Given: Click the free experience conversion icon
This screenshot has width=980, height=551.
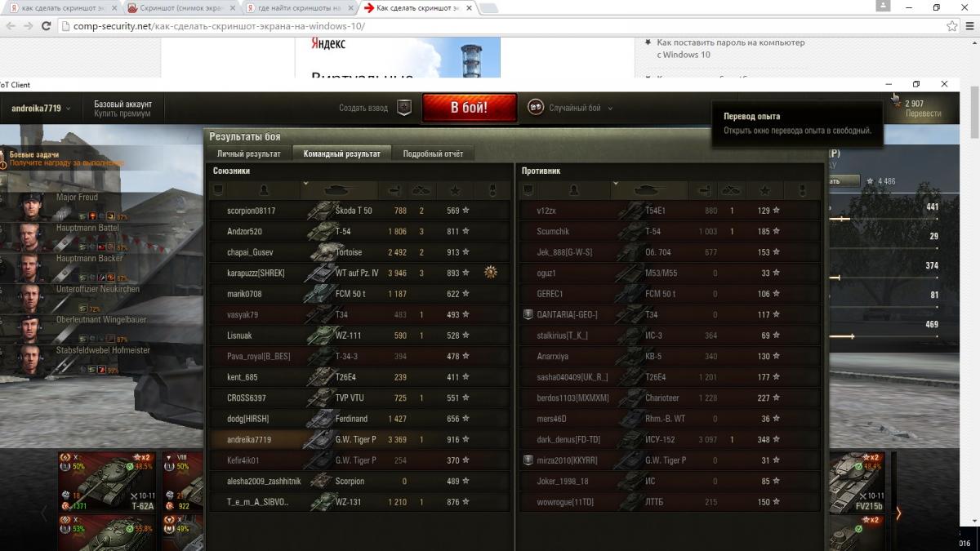Looking at the screenshot, I should coord(895,101).
